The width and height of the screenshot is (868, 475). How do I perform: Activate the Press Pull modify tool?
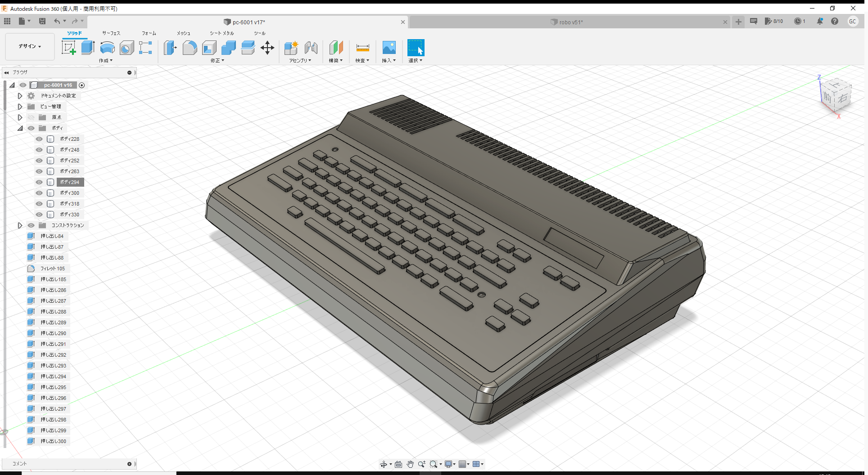coord(170,47)
